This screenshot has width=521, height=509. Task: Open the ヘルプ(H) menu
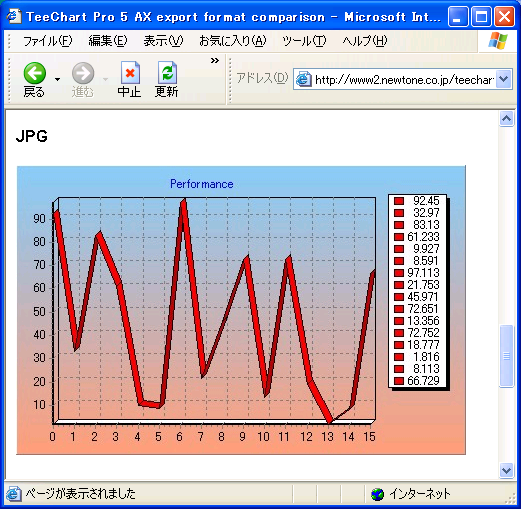[x=365, y=41]
